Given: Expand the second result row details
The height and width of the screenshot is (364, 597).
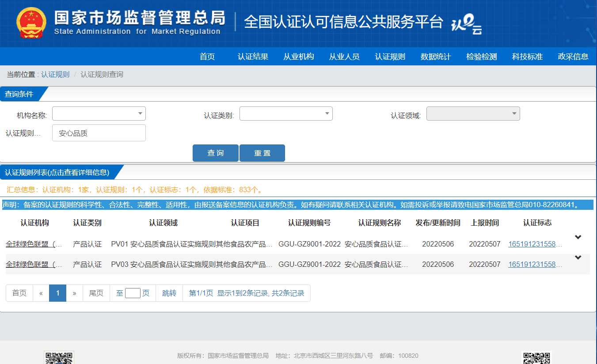Looking at the screenshot, I should tap(578, 258).
